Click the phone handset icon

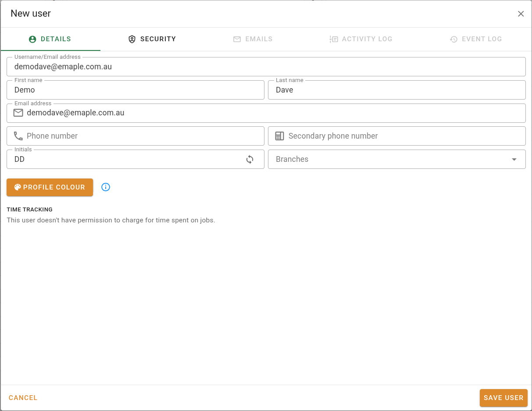18,136
